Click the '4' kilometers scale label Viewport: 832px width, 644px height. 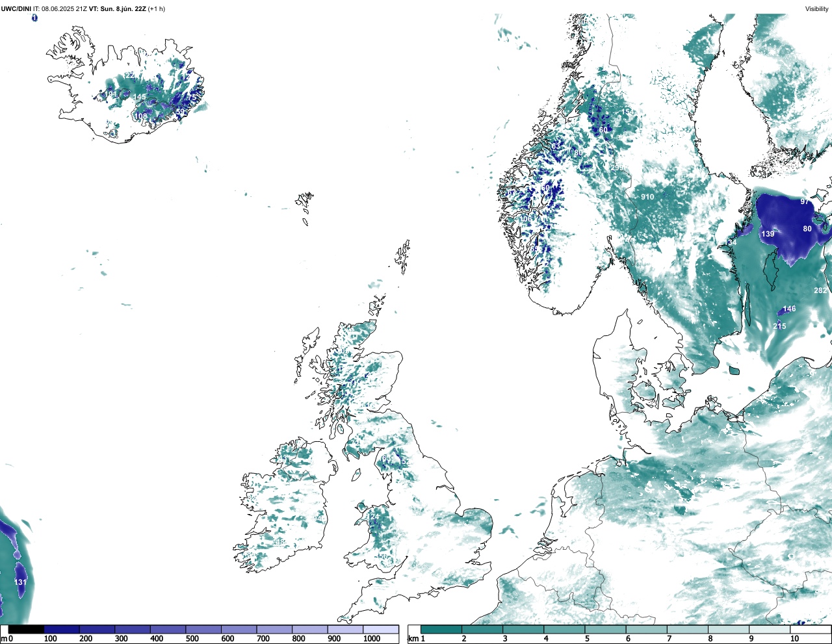(x=546, y=639)
